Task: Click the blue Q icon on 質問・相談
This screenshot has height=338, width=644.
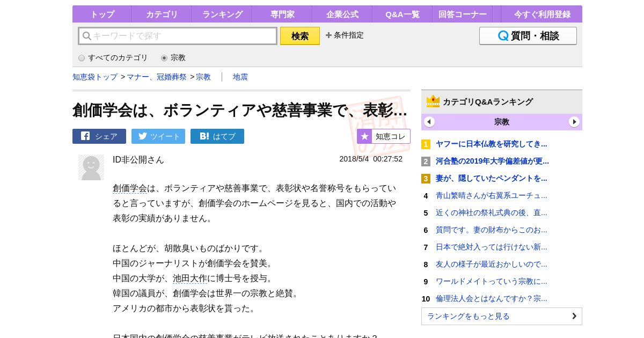Action: (503, 36)
